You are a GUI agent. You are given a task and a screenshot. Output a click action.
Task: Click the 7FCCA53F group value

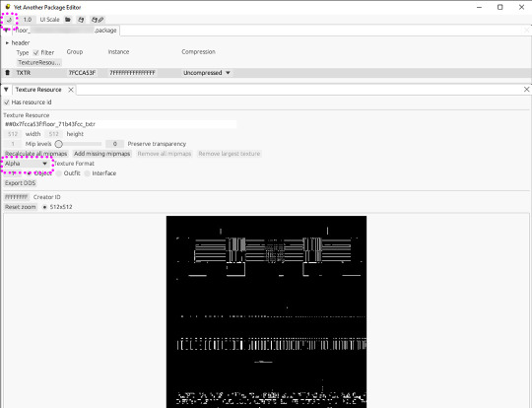tap(82, 73)
